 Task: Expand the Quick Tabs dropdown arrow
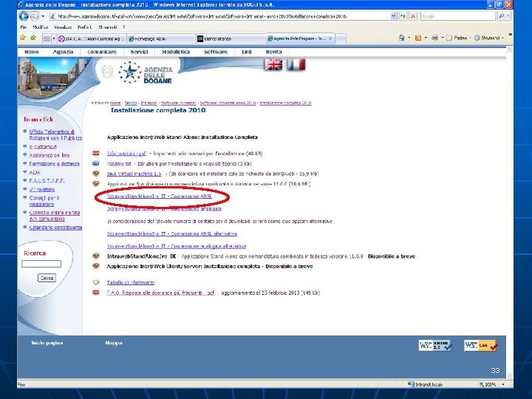pos(54,38)
